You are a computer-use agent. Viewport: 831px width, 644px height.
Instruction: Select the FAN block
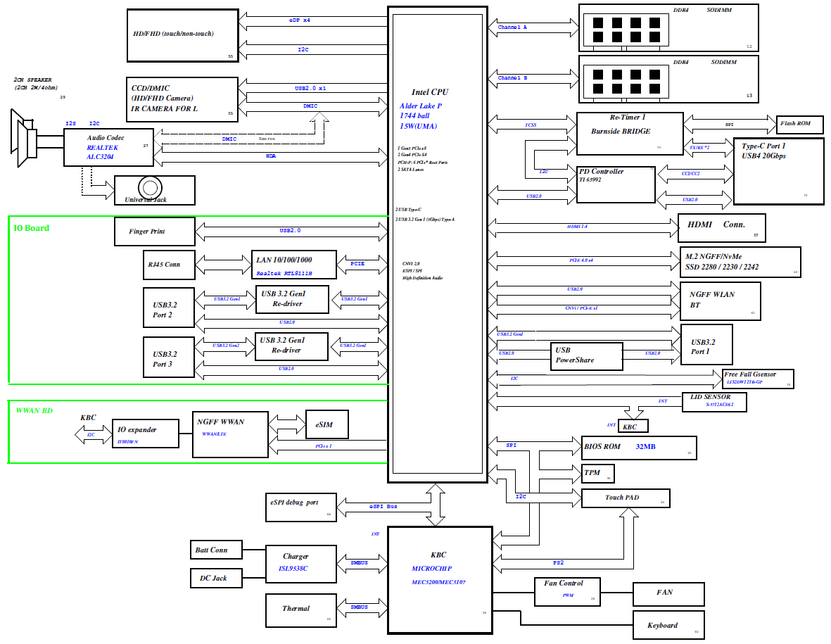[669, 594]
